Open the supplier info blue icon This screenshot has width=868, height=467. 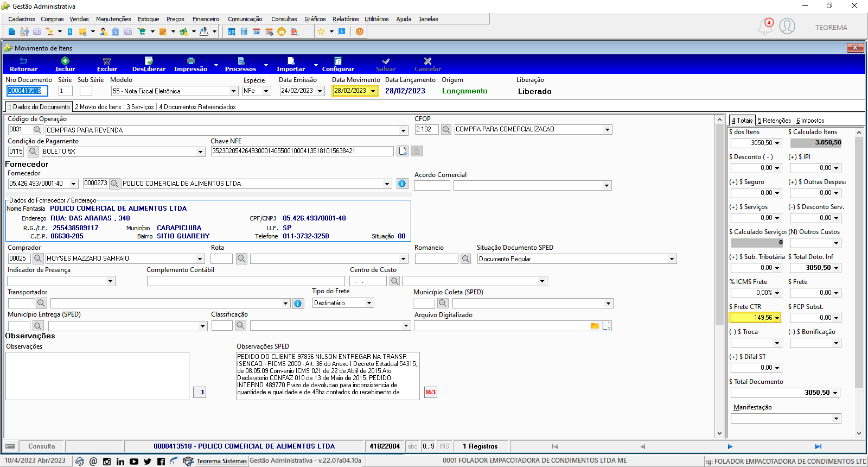tap(402, 184)
